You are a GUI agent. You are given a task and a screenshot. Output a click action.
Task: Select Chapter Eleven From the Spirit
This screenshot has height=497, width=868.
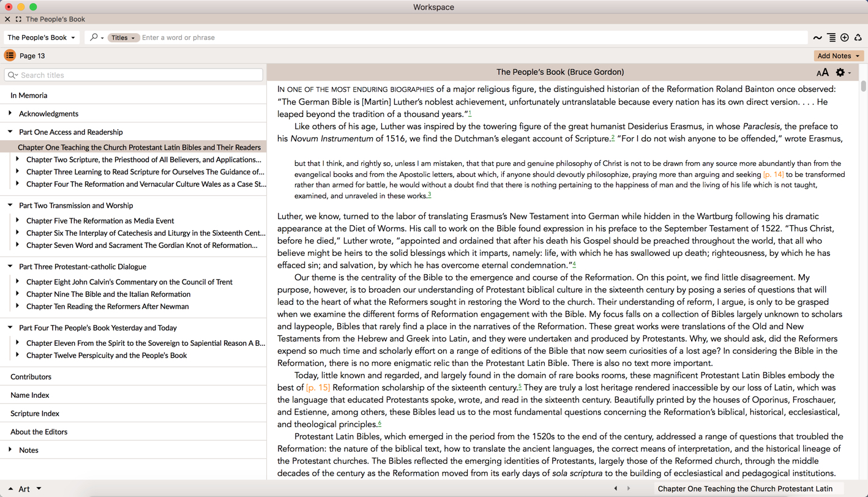[146, 343]
